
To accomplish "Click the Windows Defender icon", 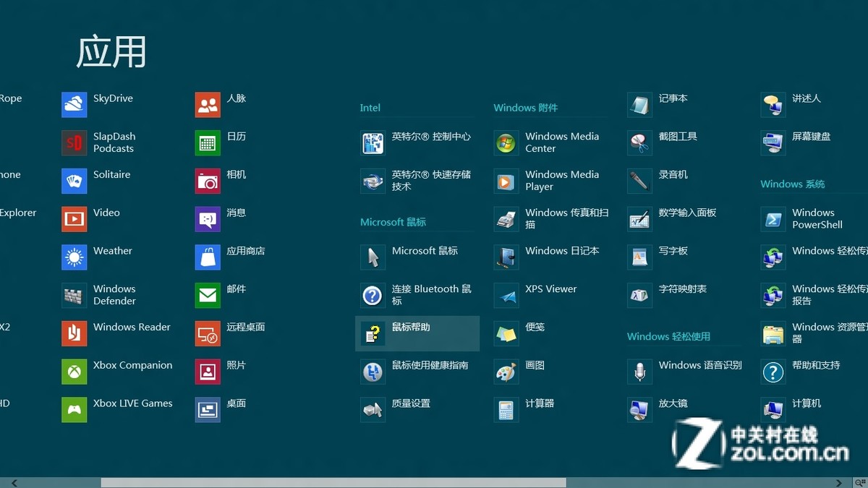I will [75, 295].
